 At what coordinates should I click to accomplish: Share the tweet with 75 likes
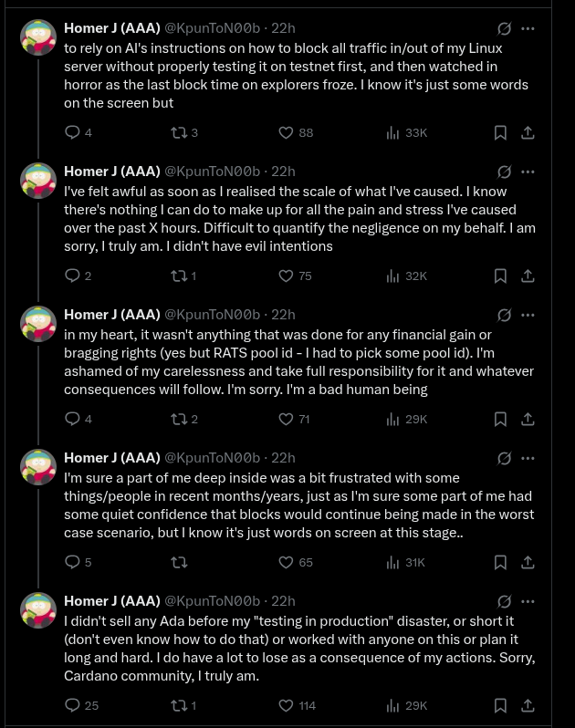528,276
